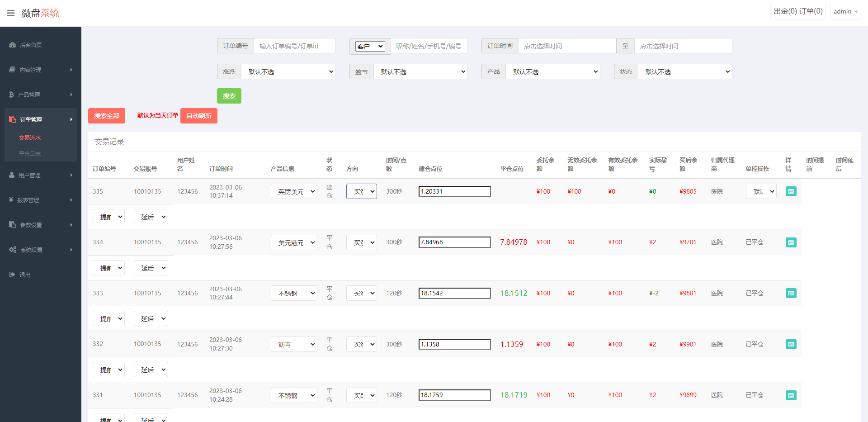Click the hamburger menu icon top-left
This screenshot has height=422, width=868.
10,13
